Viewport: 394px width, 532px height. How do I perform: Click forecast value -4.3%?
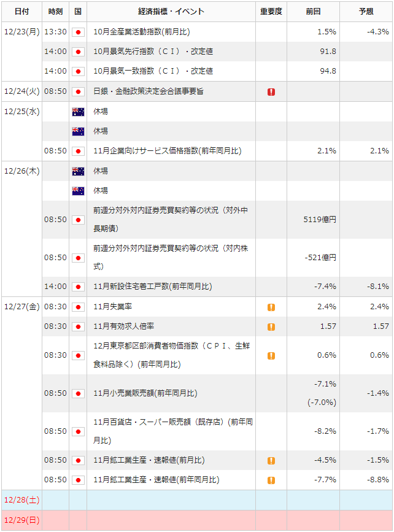pyautogui.click(x=377, y=32)
